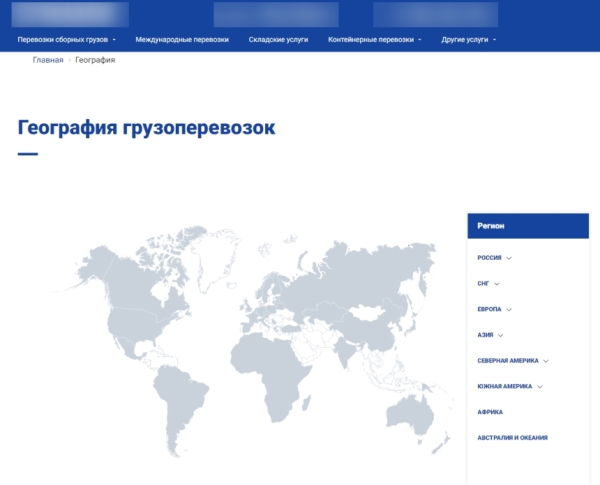
Task: Select the Африка region link
Action: (490, 412)
